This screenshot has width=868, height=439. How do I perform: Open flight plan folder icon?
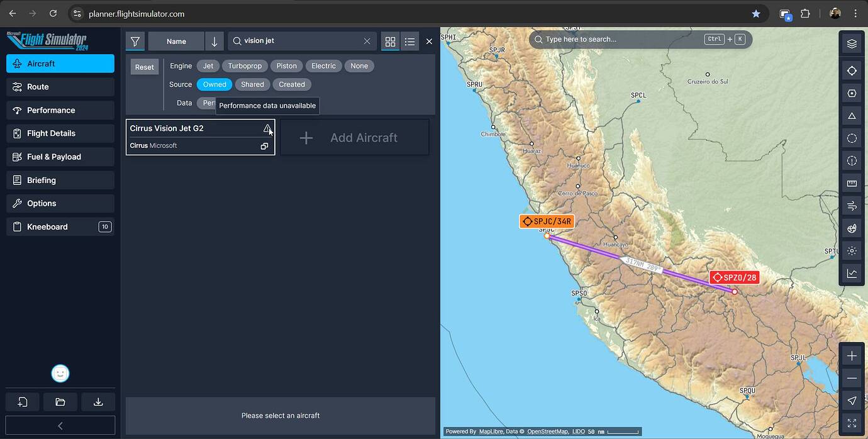tap(60, 402)
